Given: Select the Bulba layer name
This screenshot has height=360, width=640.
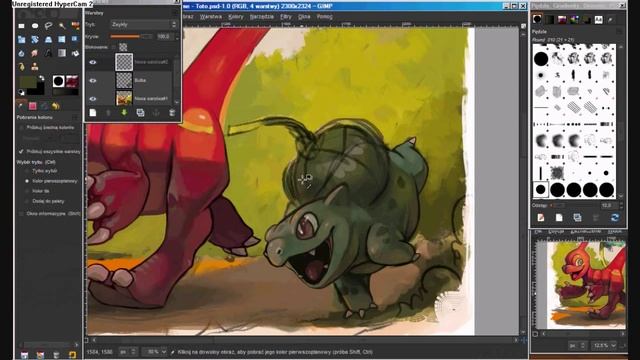Looking at the screenshot, I should click(x=140, y=80).
